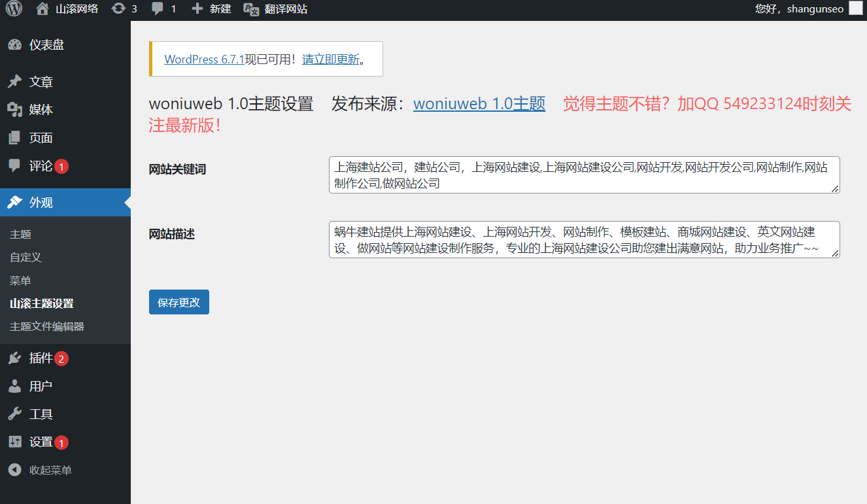Click the 翻译网站 translate icon
Viewport: 867px width, 504px height.
pos(251,8)
